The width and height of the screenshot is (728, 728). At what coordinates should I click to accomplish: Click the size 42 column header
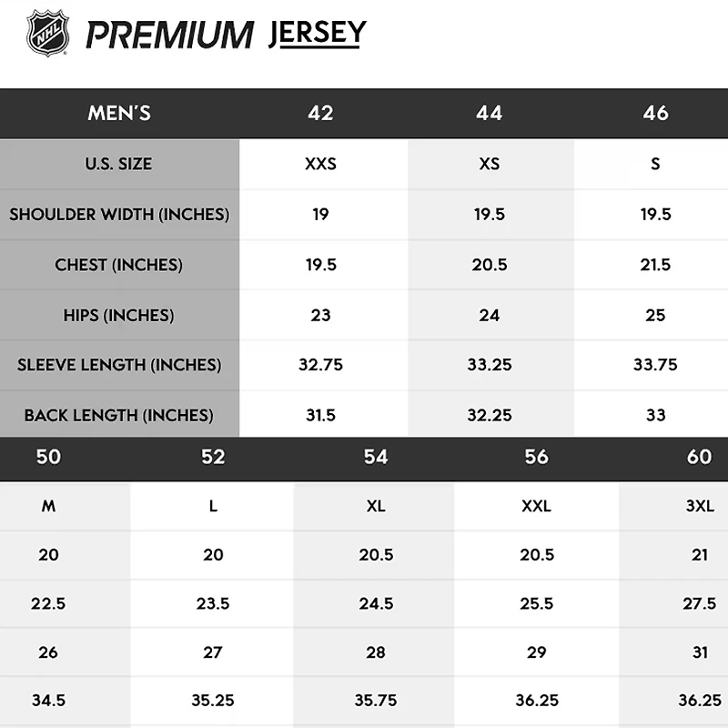pyautogui.click(x=320, y=114)
